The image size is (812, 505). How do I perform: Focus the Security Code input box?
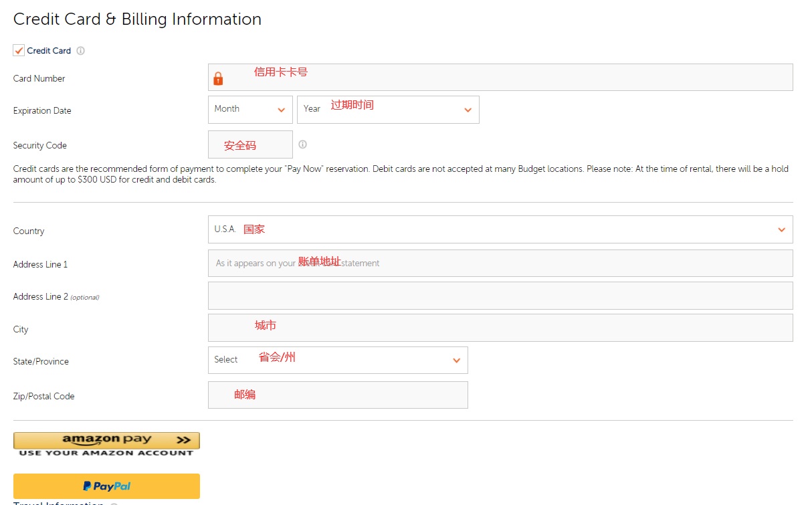pyautogui.click(x=250, y=144)
